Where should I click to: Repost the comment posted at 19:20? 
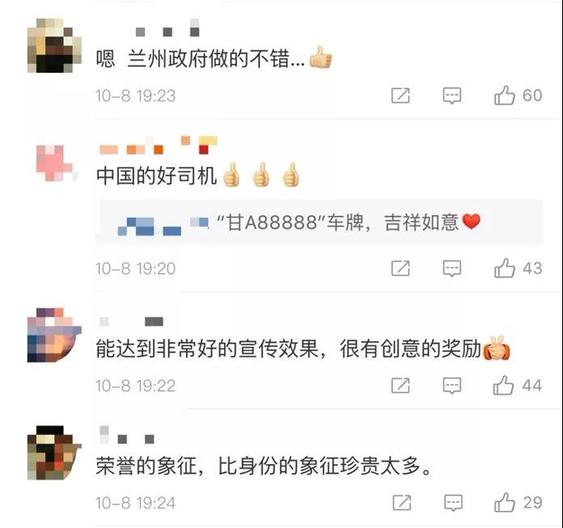(x=400, y=268)
